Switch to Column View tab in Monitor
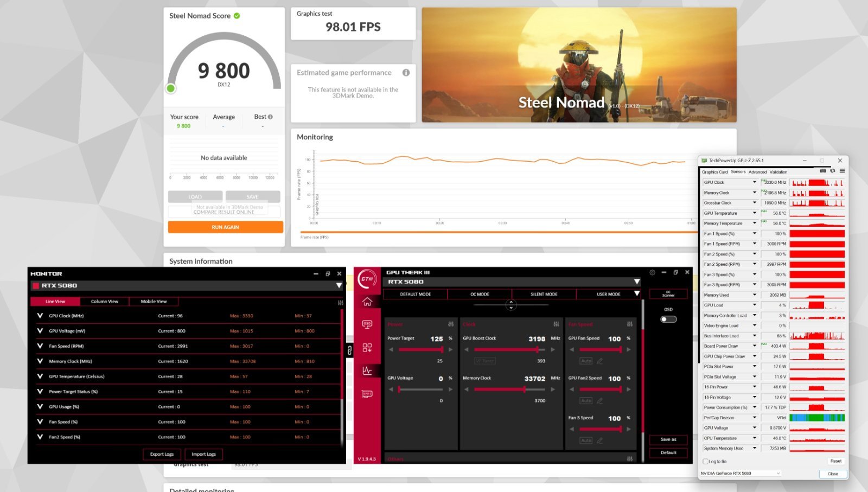 click(x=105, y=302)
